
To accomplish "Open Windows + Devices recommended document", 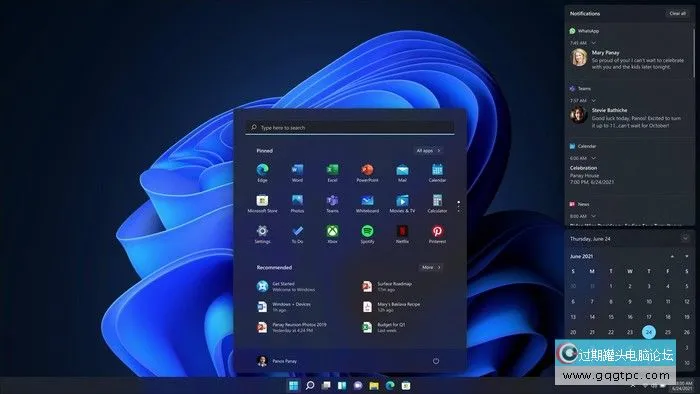I will tap(284, 307).
